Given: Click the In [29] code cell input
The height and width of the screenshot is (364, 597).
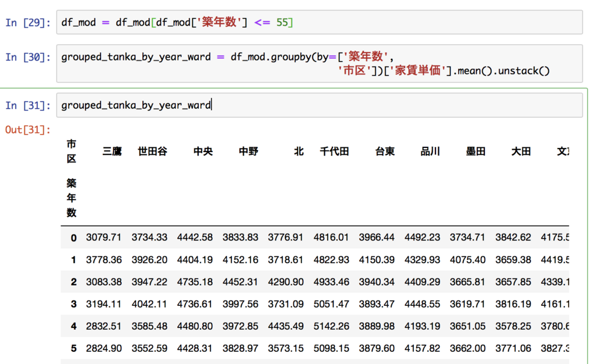Looking at the screenshot, I should click(319, 23).
